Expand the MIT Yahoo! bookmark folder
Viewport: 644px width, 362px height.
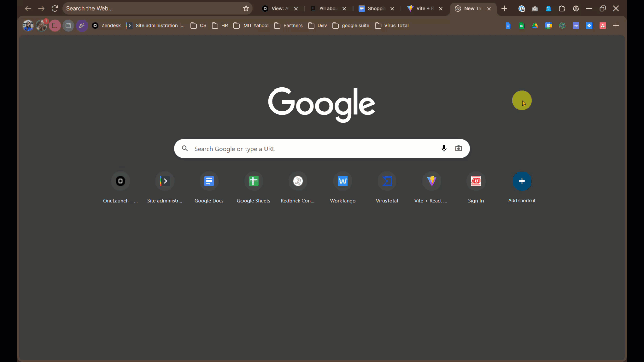[x=251, y=26]
